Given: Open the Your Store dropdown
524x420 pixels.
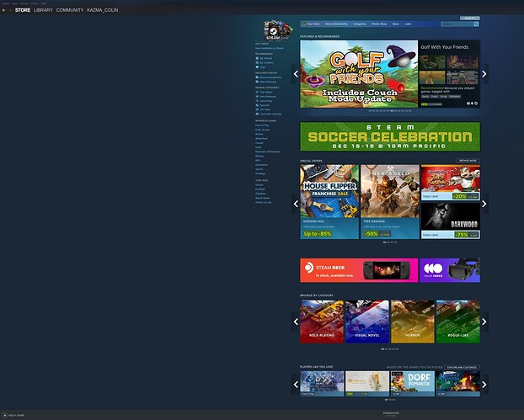Looking at the screenshot, I should (x=312, y=24).
